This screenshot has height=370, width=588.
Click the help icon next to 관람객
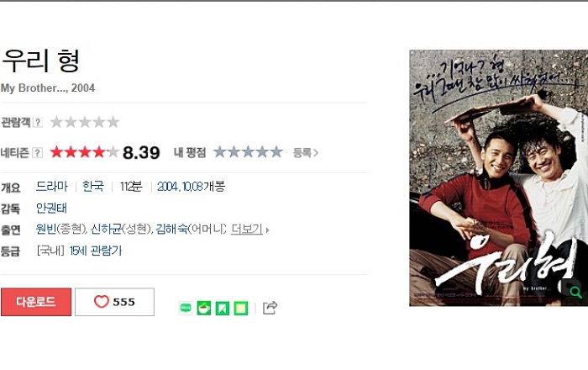pyautogui.click(x=38, y=122)
